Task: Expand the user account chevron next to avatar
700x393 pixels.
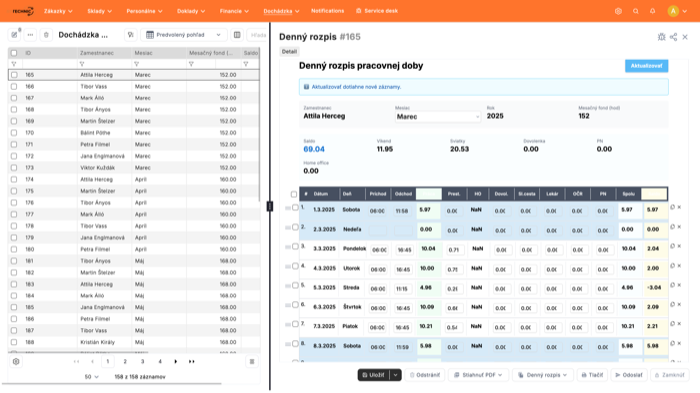Action: [685, 12]
